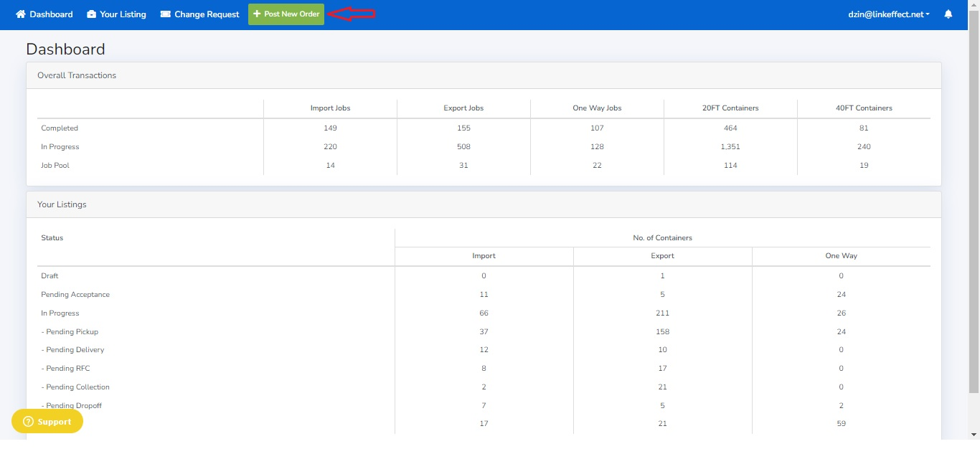Click the ticket icon beside Change Request
This screenshot has width=980, height=449.
click(x=166, y=14)
